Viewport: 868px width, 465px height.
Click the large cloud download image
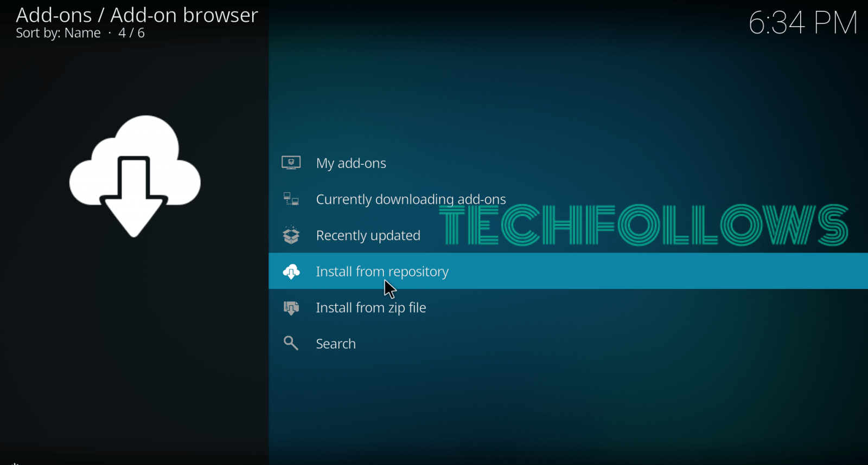coord(135,176)
